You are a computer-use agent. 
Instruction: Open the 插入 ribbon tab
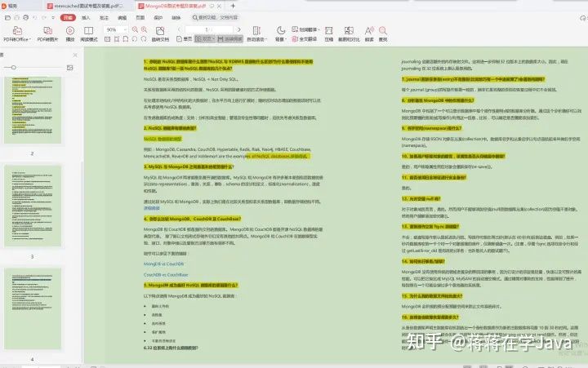(86, 18)
